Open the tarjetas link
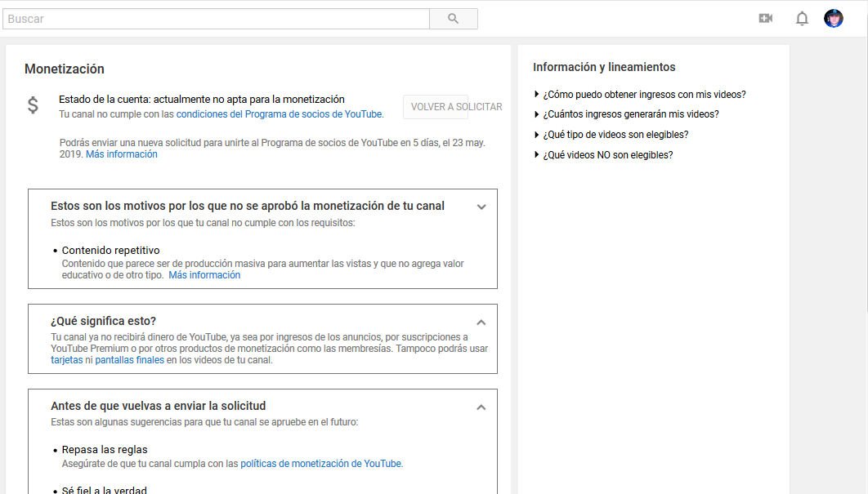Image resolution: width=868 pixels, height=494 pixels. [66, 360]
